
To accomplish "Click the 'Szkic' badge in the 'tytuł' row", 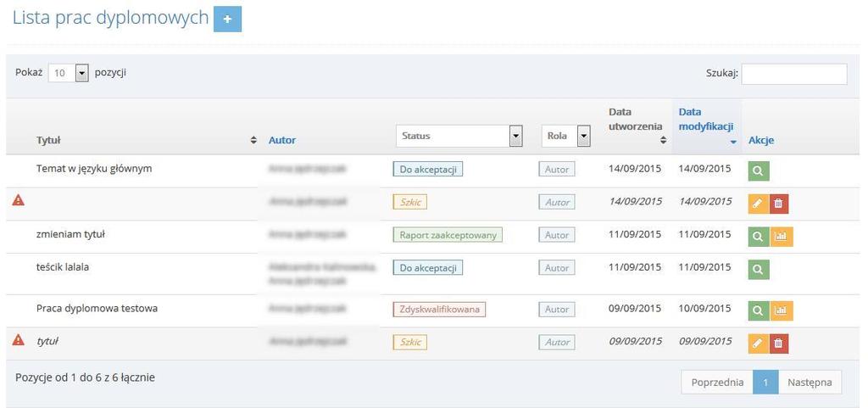I will pyautogui.click(x=410, y=342).
